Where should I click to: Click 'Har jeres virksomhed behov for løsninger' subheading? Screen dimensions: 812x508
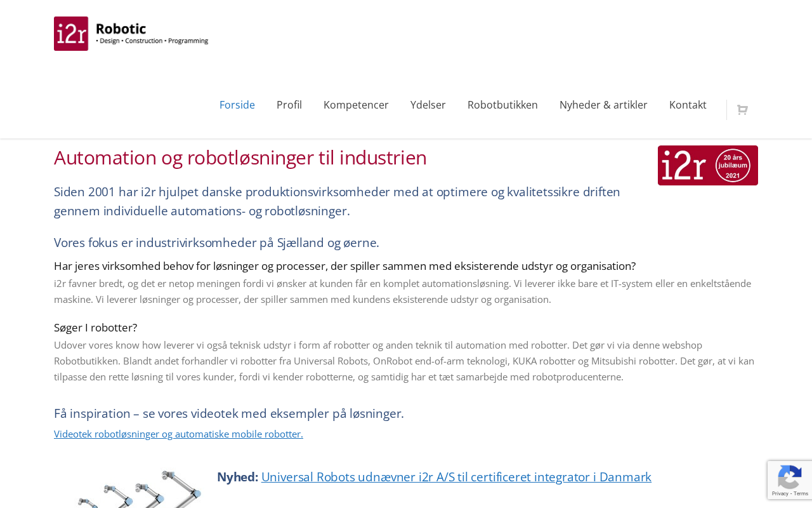click(x=344, y=266)
